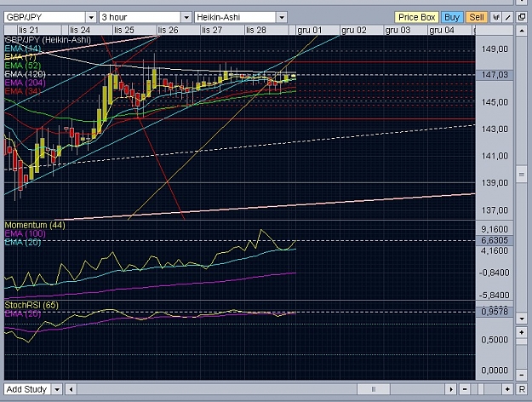532x402 pixels.
Task: Click the blue Buy button
Action: [x=452, y=17]
